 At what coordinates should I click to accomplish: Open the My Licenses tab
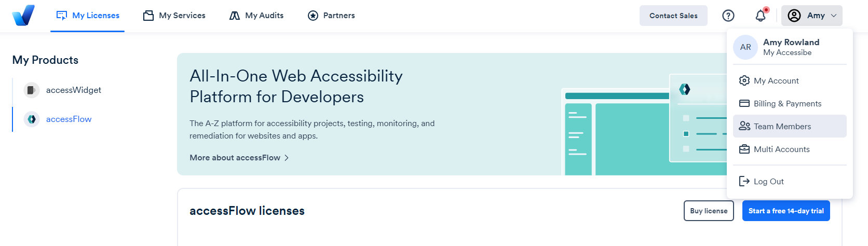pos(88,16)
